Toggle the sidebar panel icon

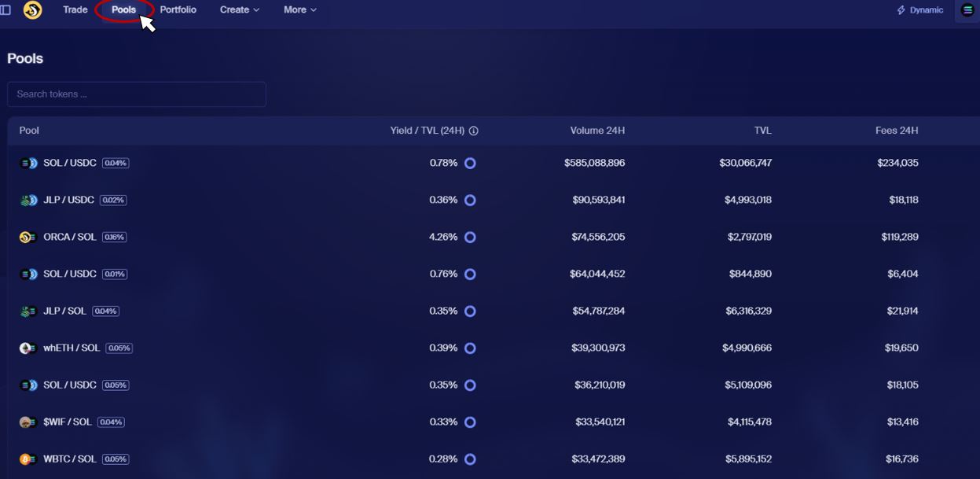pyautogui.click(x=6, y=10)
